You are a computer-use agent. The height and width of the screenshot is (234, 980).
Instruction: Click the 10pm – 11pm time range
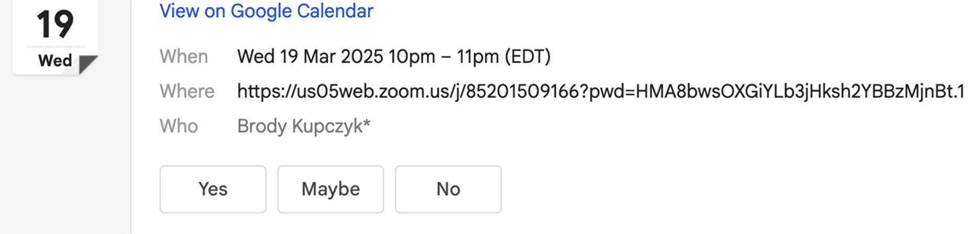[444, 57]
